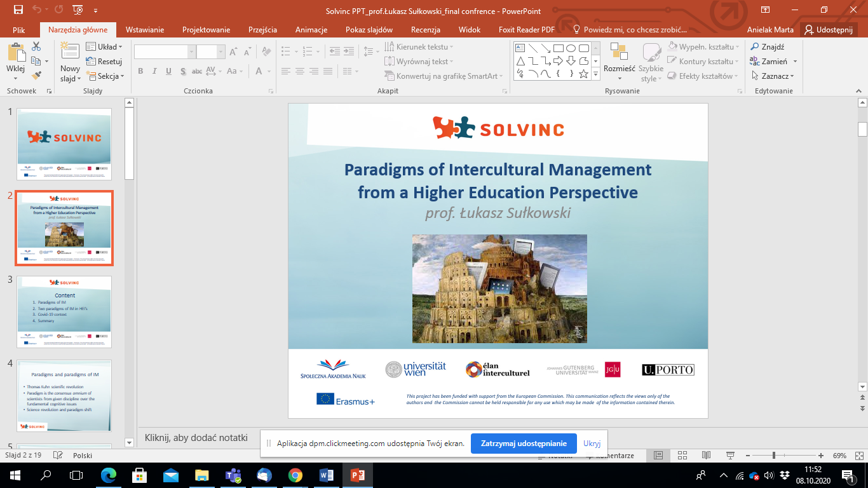Click the Format Painter brush icon
Image resolution: width=868 pixels, height=488 pixels.
click(x=36, y=76)
